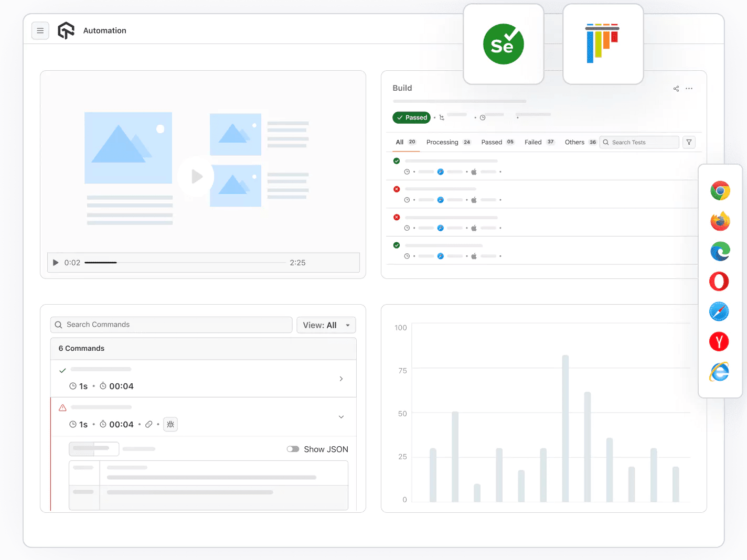Choose the Opera browser icon
This screenshot has height=560, width=747.
point(719,281)
